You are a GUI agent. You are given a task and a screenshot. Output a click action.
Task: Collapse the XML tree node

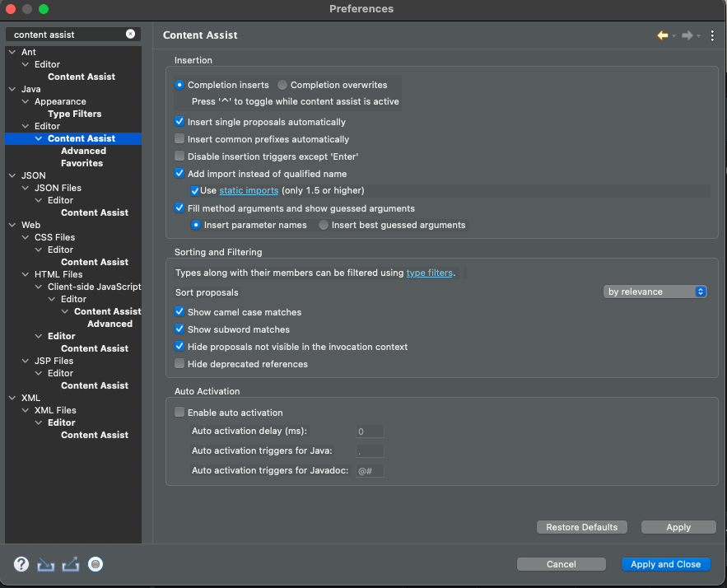click(x=12, y=398)
